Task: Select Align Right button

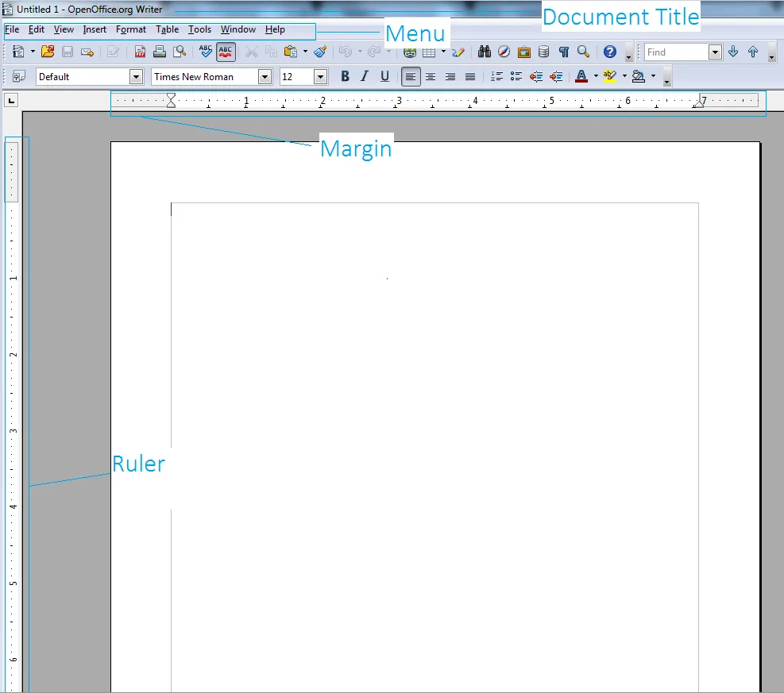Action: [x=450, y=77]
